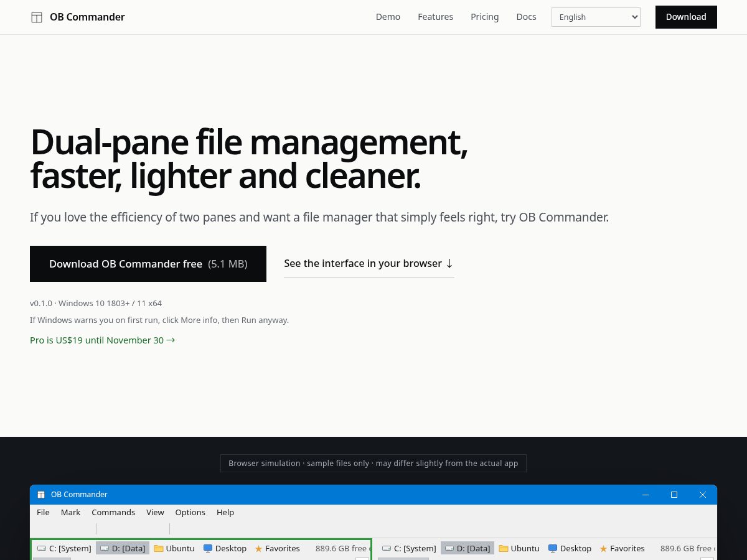Click Download OB Commander free button
Viewport: 747px width, 560px height.
click(148, 264)
